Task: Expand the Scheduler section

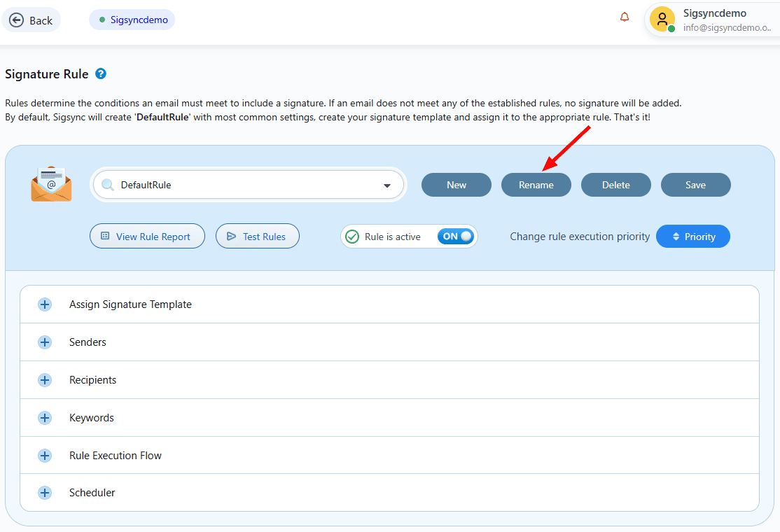Action: click(x=45, y=493)
